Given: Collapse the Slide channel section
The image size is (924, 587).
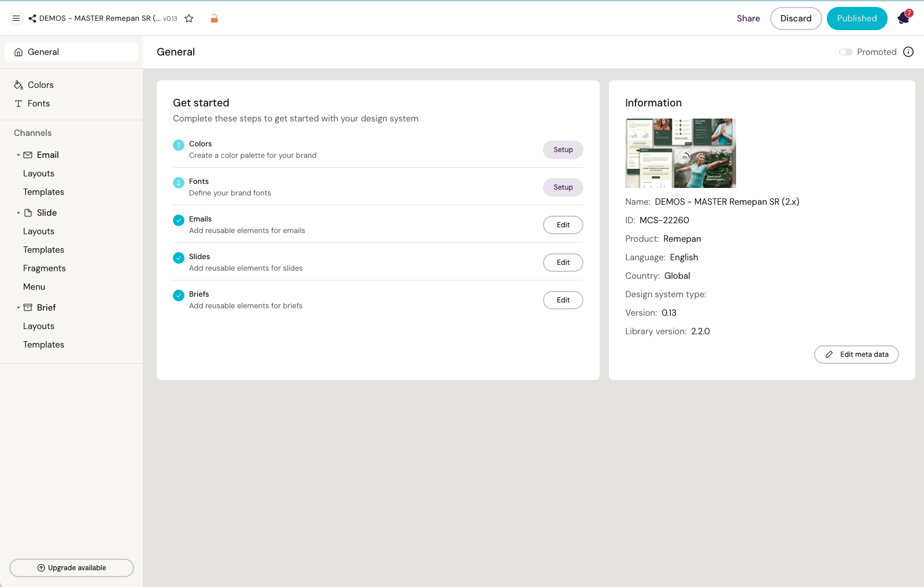Looking at the screenshot, I should coord(19,213).
